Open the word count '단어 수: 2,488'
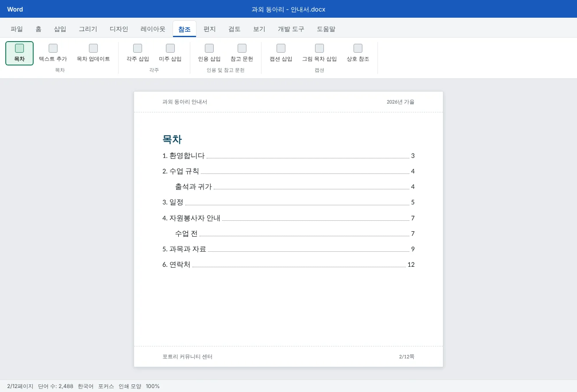The image size is (577, 392). tap(56, 386)
